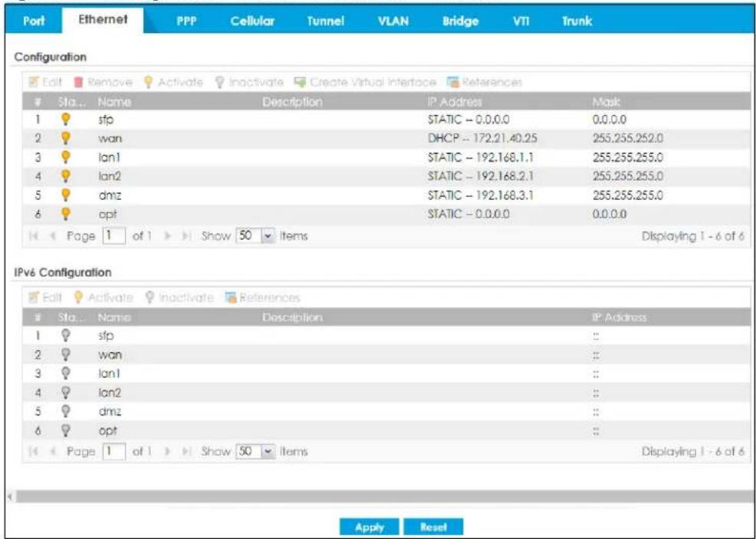Select the Ethernet tab

tap(103, 20)
